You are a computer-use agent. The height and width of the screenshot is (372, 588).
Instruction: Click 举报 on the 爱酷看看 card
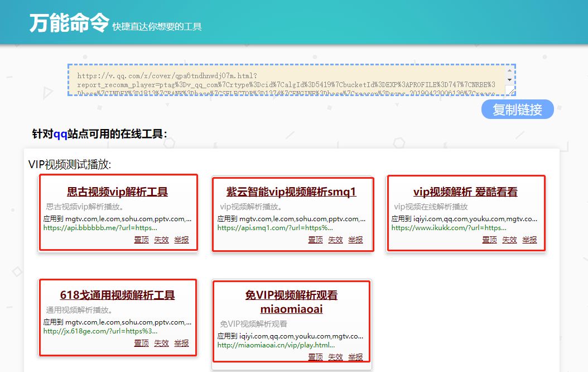point(529,240)
